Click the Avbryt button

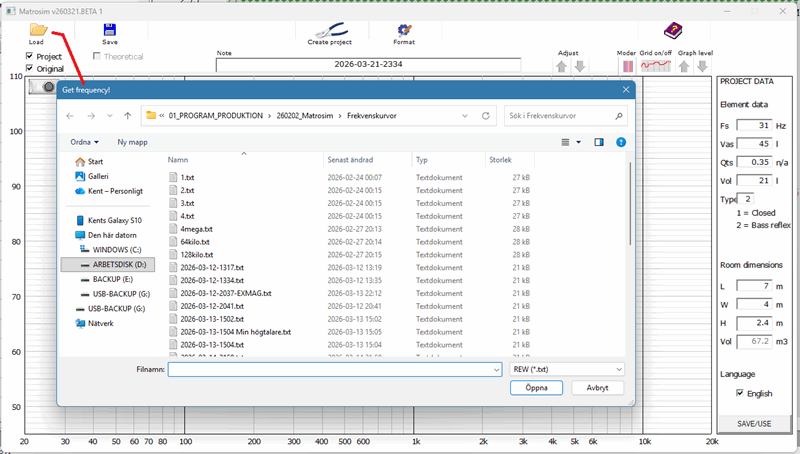(x=597, y=388)
